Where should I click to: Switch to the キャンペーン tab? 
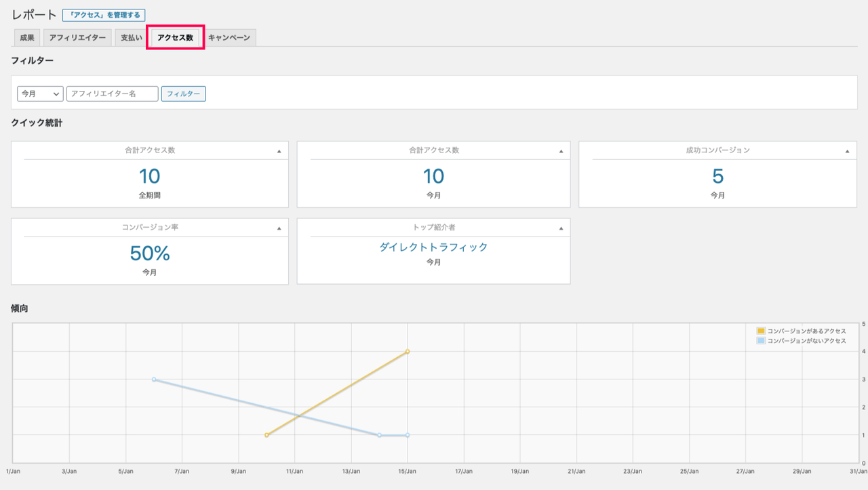(x=229, y=38)
